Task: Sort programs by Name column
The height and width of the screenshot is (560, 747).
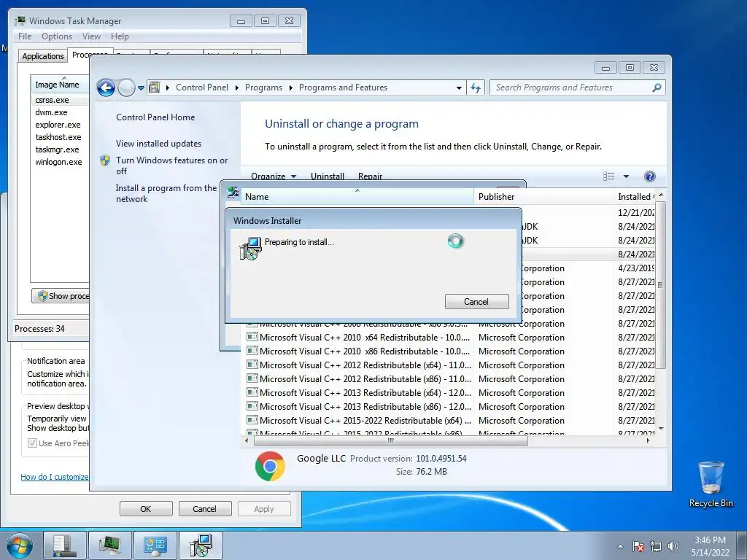Action: 357,197
